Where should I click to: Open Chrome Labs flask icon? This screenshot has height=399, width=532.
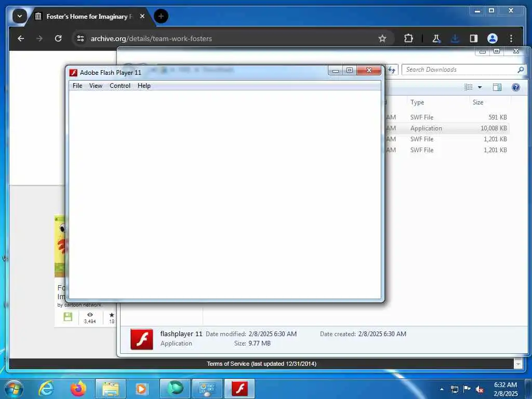point(436,38)
